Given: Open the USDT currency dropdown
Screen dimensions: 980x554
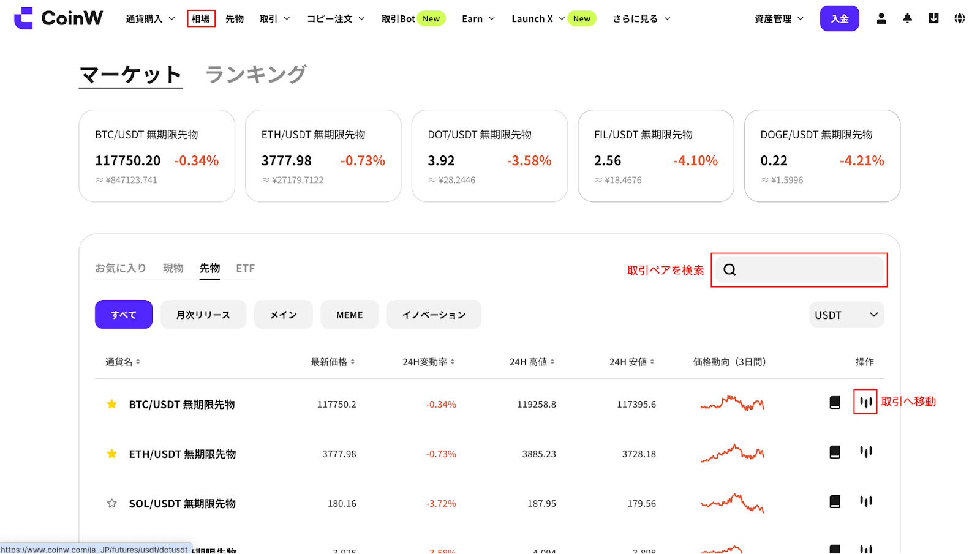Looking at the screenshot, I should pos(846,315).
